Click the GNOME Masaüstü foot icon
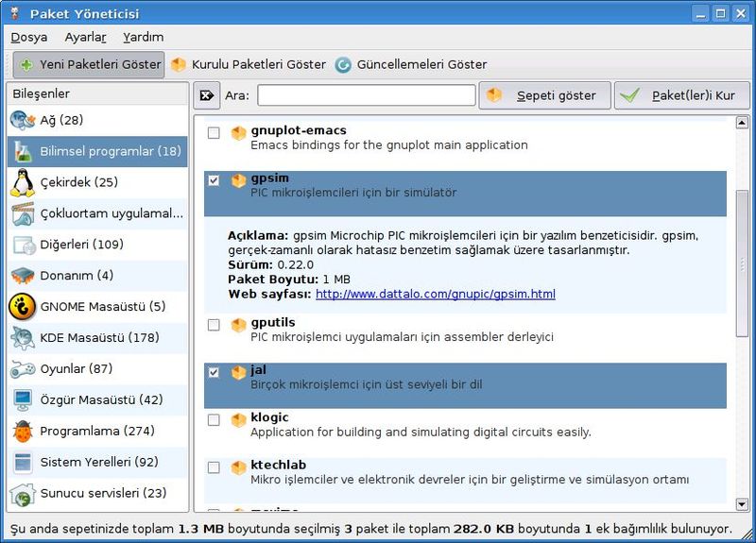 (23, 306)
